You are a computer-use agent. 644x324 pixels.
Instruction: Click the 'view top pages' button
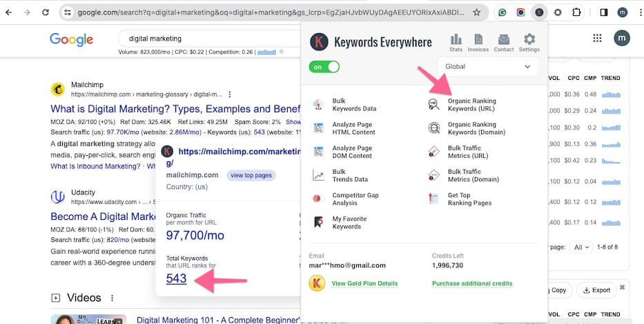[x=251, y=175]
